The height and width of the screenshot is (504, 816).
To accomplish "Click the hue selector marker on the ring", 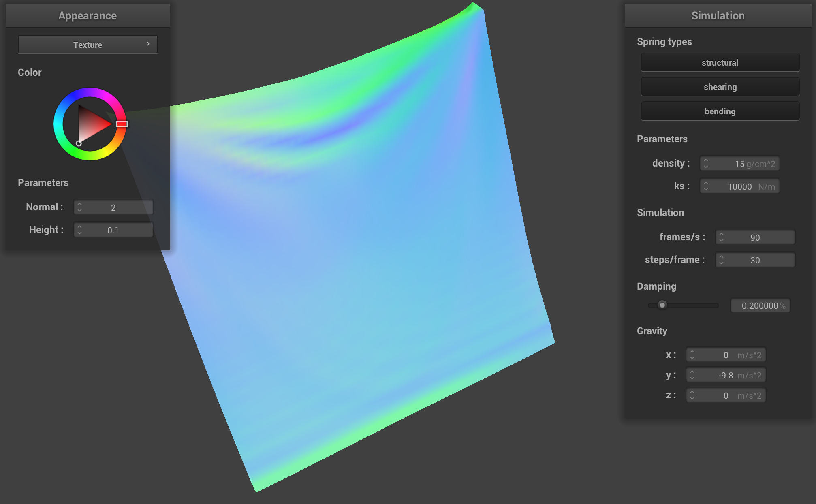I will pos(122,124).
